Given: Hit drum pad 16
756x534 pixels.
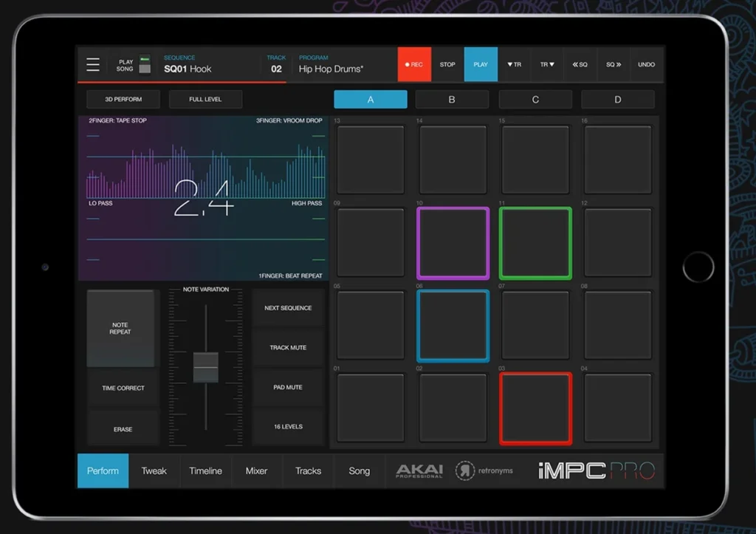Looking at the screenshot, I should [x=618, y=160].
